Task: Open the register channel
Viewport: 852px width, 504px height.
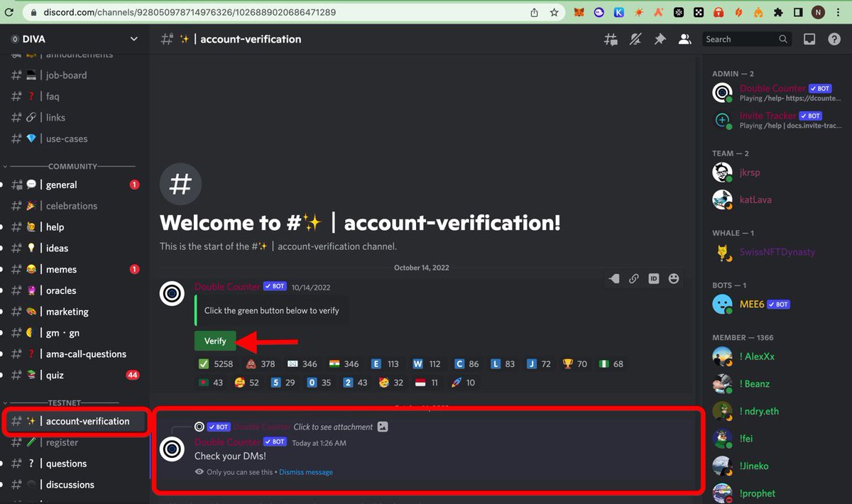Action: coord(74,442)
